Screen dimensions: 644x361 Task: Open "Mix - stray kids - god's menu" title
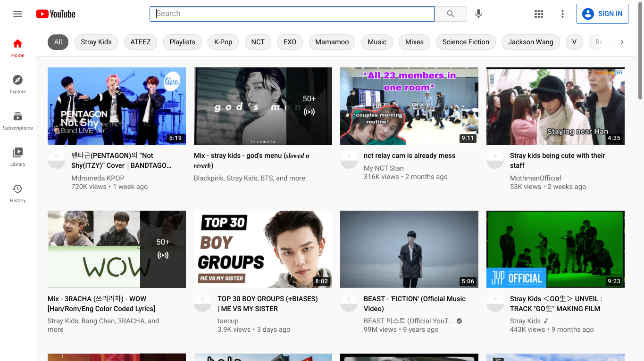coord(251,160)
